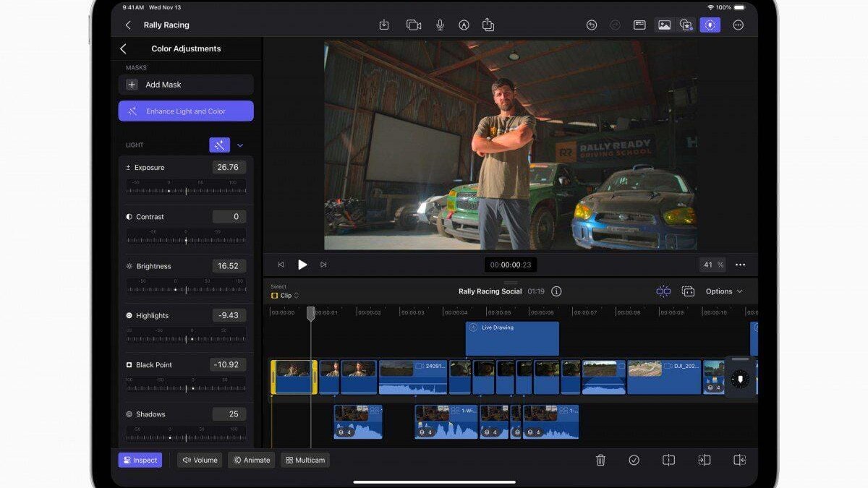This screenshot has width=868, height=488.
Task: Click the share export icon
Action: click(488, 25)
